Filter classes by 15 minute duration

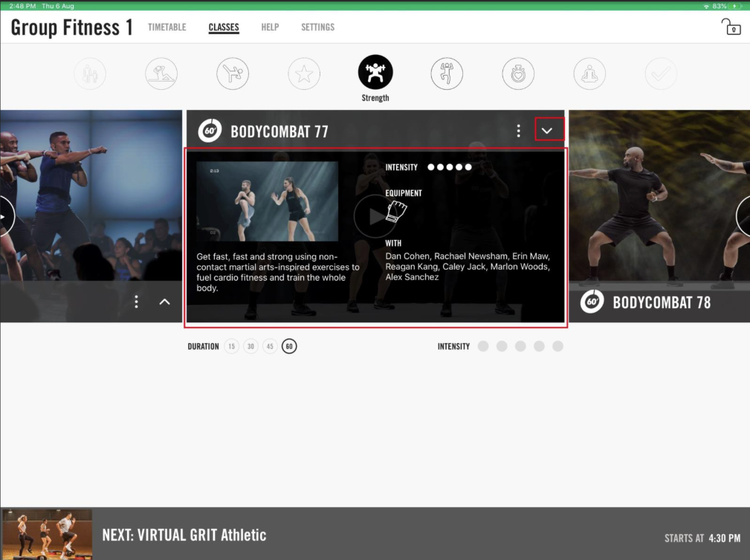(231, 346)
